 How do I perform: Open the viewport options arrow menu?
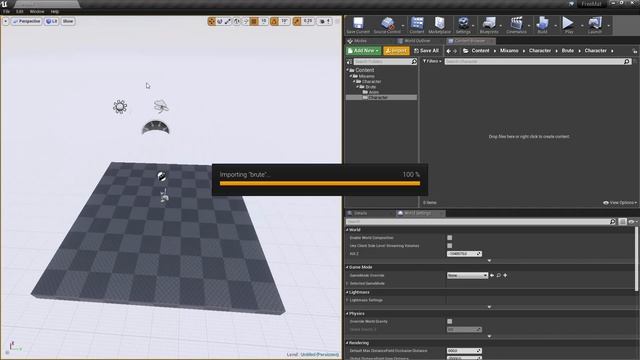(6, 21)
